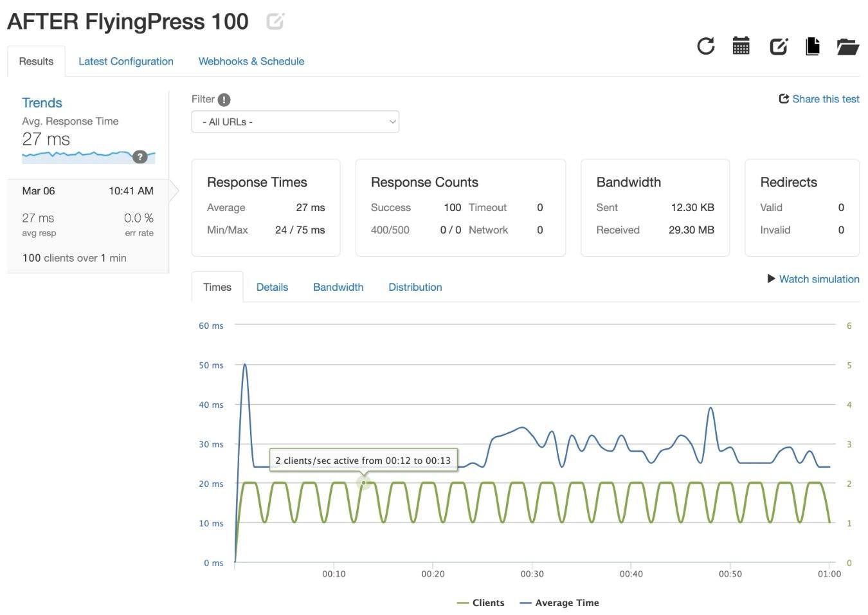Re-run test with the refresh icon

705,46
